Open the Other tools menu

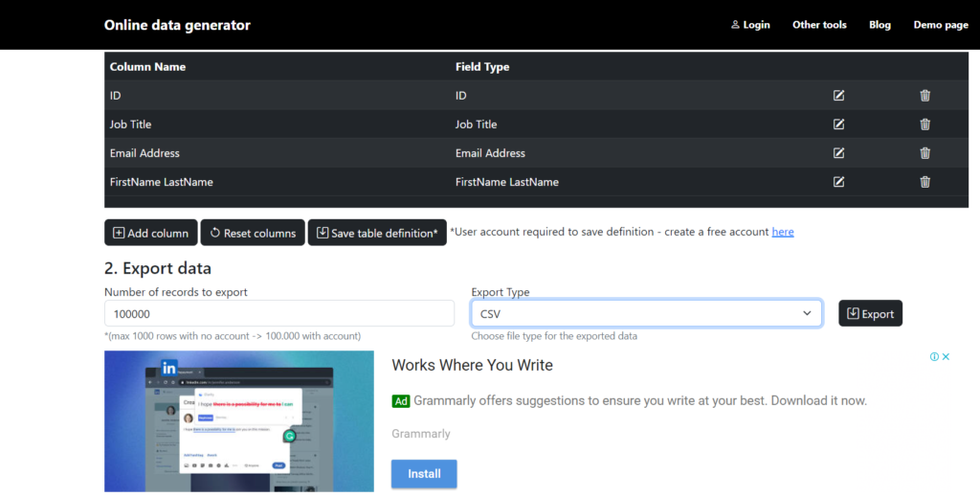pyautogui.click(x=819, y=25)
